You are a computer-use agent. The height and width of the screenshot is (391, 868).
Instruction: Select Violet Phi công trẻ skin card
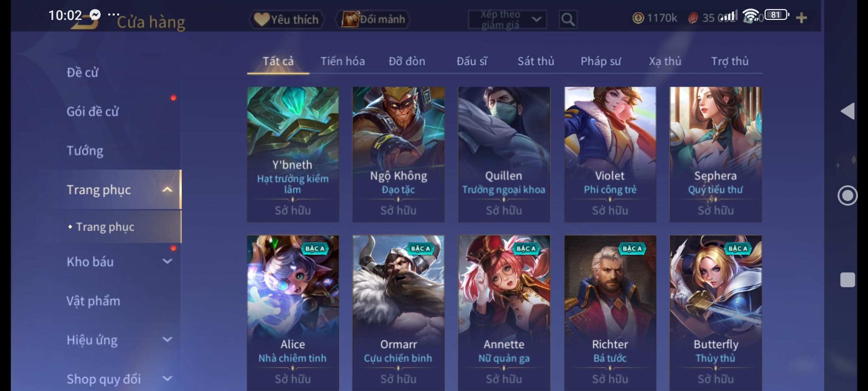[x=610, y=154]
